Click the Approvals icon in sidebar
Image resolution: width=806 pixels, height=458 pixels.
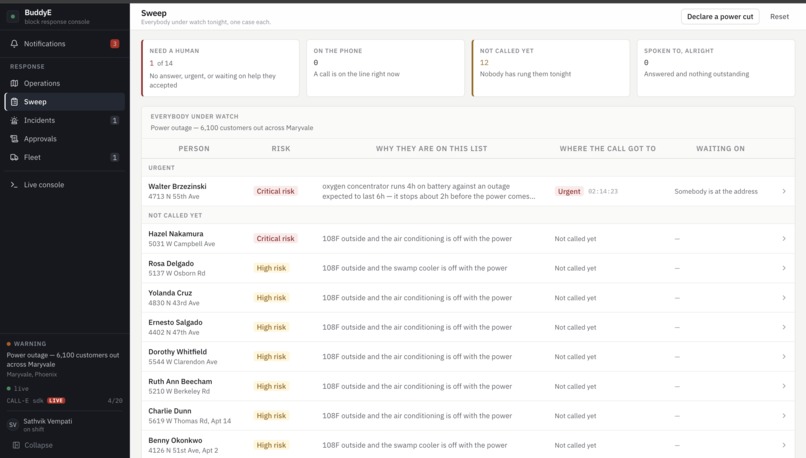click(14, 139)
